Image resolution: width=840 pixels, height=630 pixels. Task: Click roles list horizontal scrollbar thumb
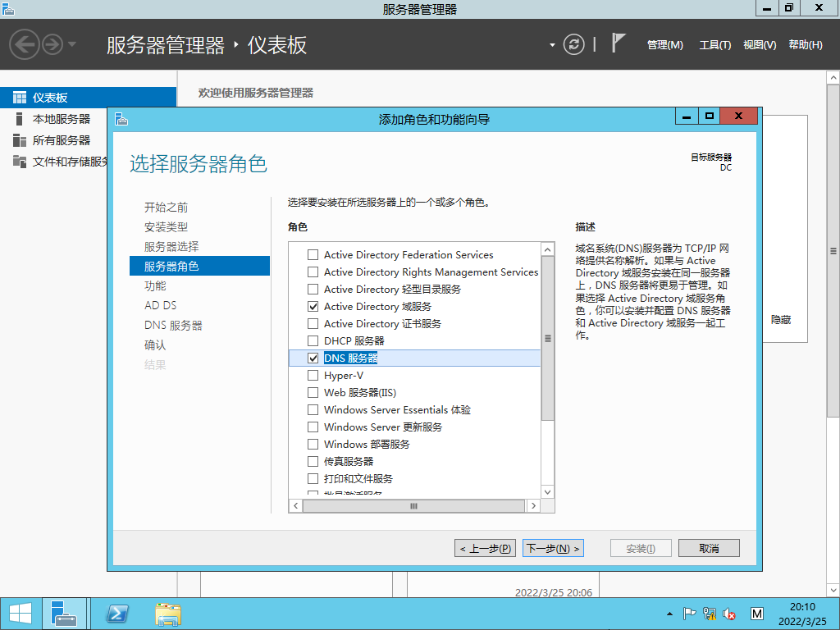tap(413, 505)
